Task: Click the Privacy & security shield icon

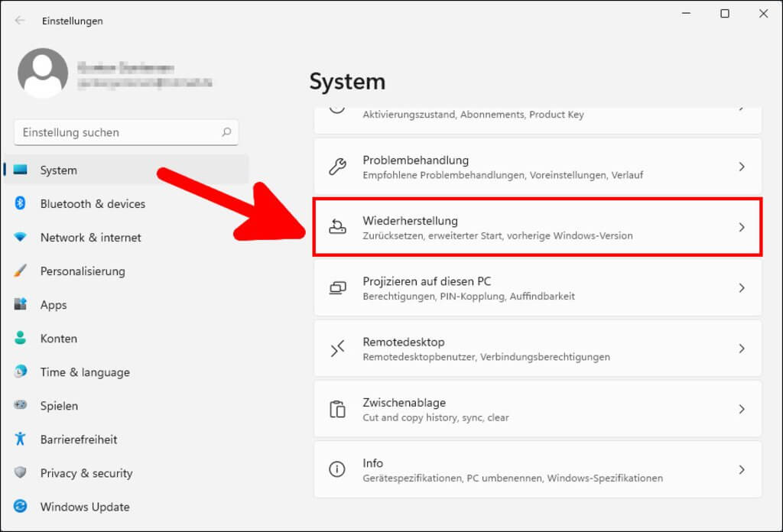Action: tap(21, 473)
